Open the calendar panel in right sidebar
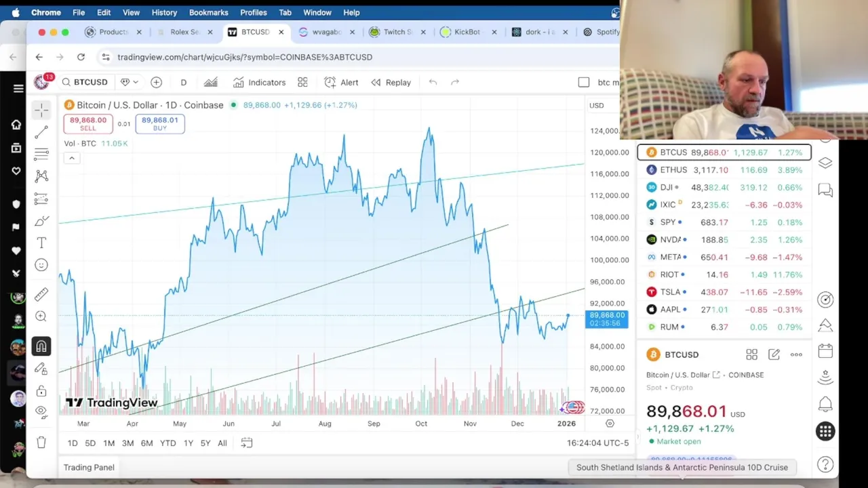 (825, 351)
